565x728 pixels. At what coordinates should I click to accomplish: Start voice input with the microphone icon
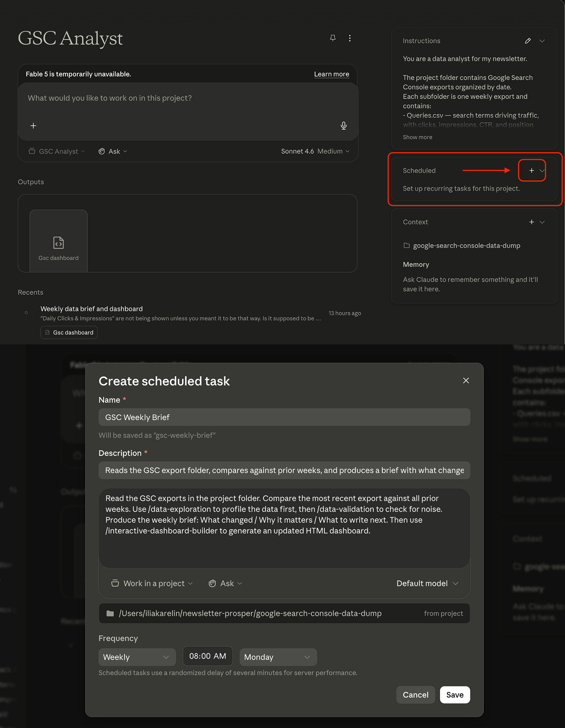click(343, 125)
